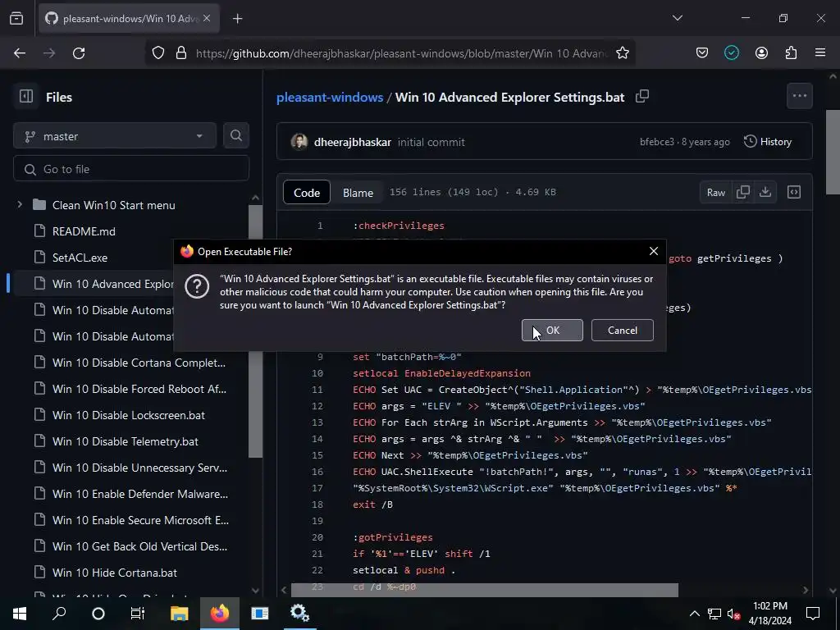Open the Windows Start menu
Viewport: 840px width, 630px height.
click(x=20, y=614)
